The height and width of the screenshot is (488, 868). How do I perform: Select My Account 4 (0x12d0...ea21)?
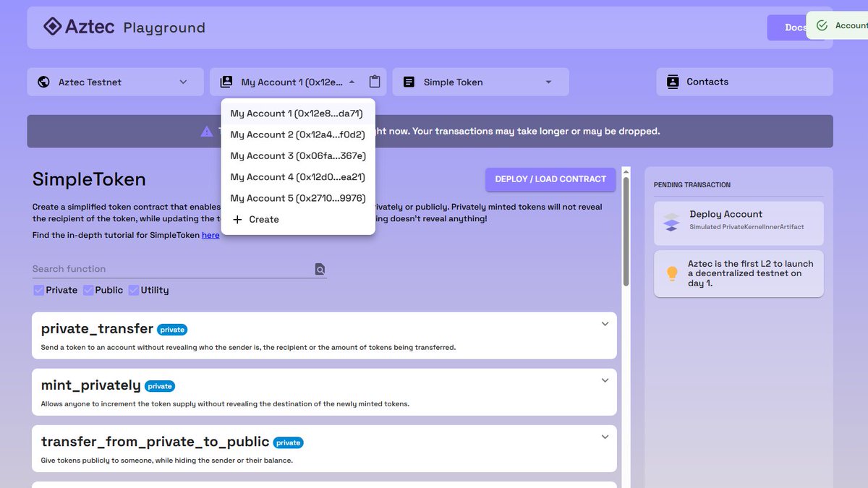pyautogui.click(x=298, y=177)
